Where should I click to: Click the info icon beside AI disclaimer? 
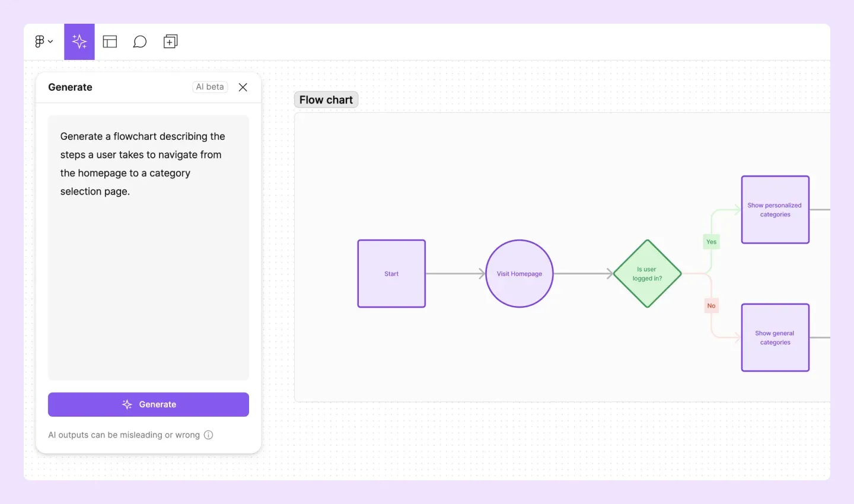coord(208,435)
